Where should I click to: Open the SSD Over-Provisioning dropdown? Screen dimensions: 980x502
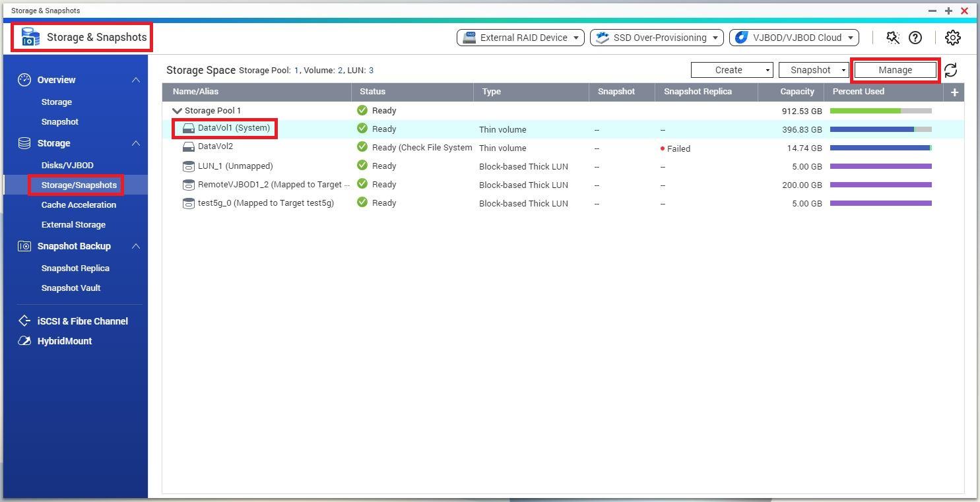[x=657, y=38]
